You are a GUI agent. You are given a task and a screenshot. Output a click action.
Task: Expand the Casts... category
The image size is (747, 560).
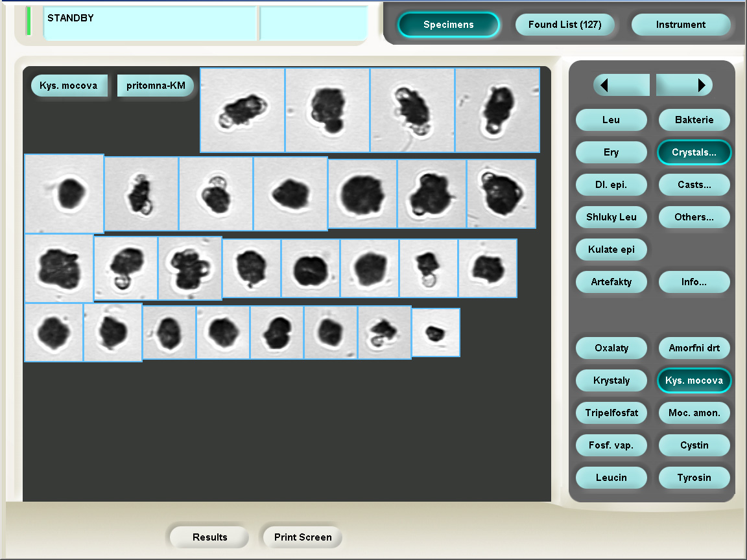click(x=694, y=185)
